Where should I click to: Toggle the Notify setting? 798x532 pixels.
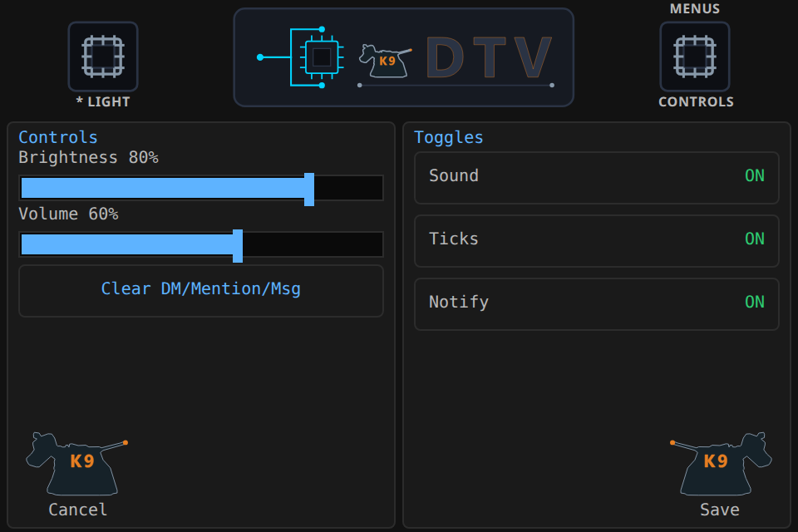597,304
